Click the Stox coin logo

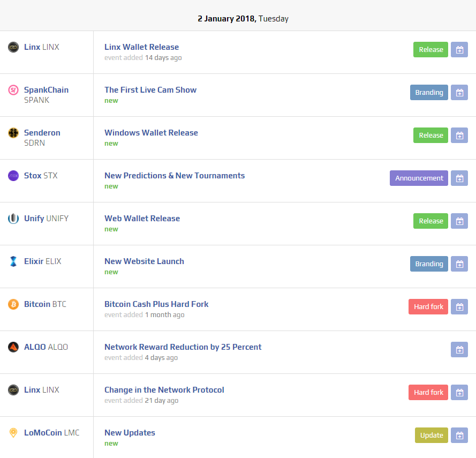(x=13, y=176)
